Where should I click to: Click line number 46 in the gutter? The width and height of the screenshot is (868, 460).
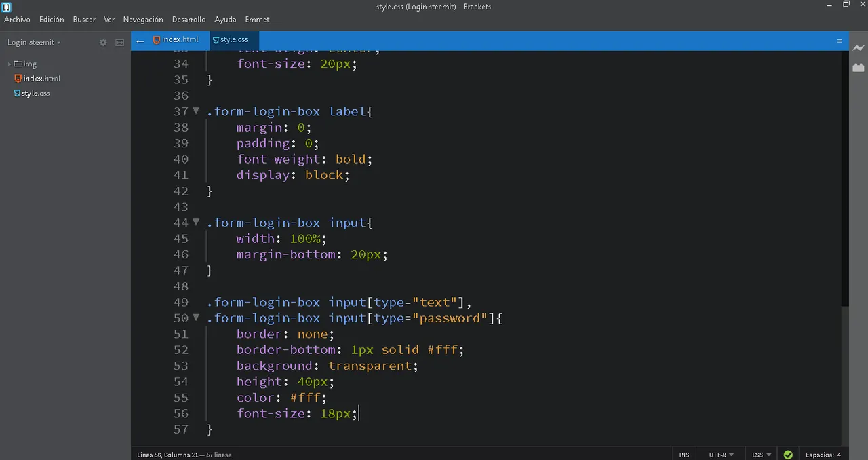click(180, 254)
